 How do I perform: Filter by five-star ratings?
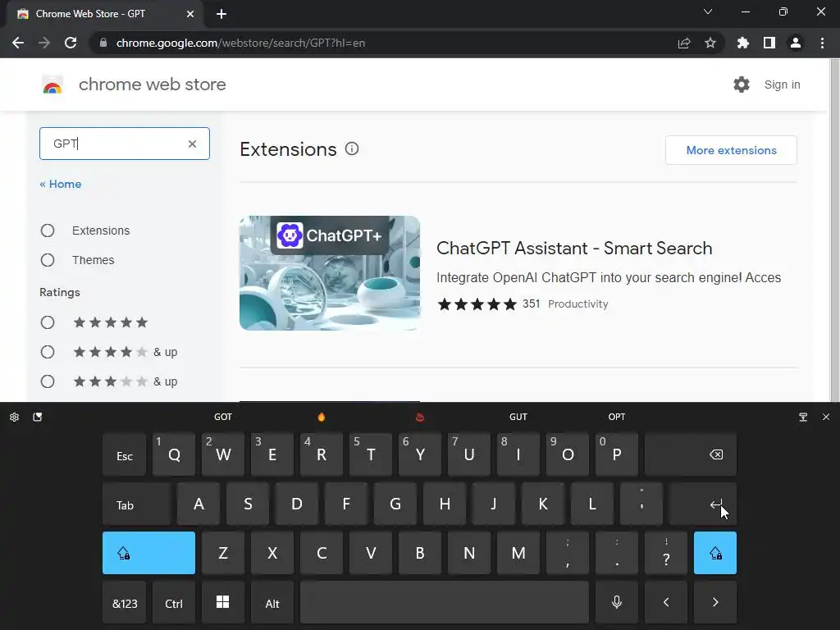pos(48,322)
